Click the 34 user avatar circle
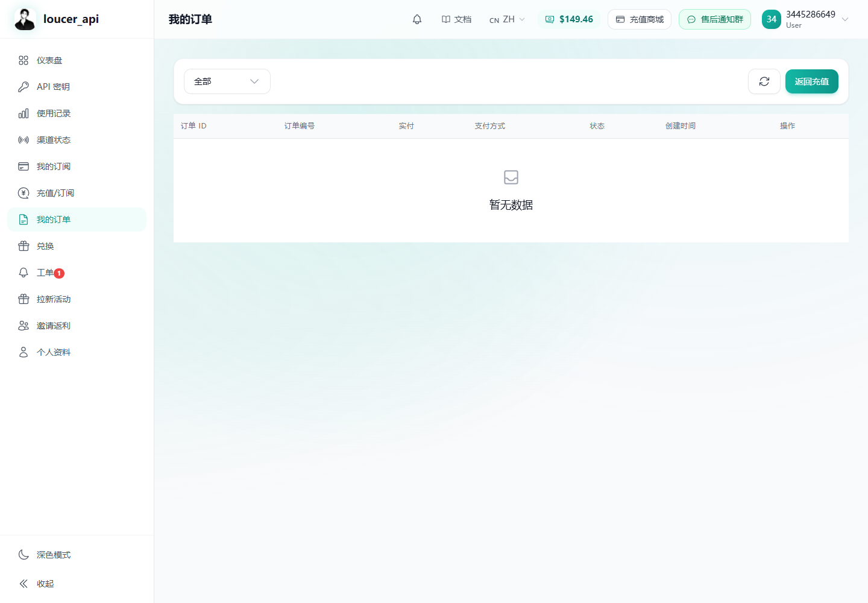Screen dimensions: 868x603 772,19
